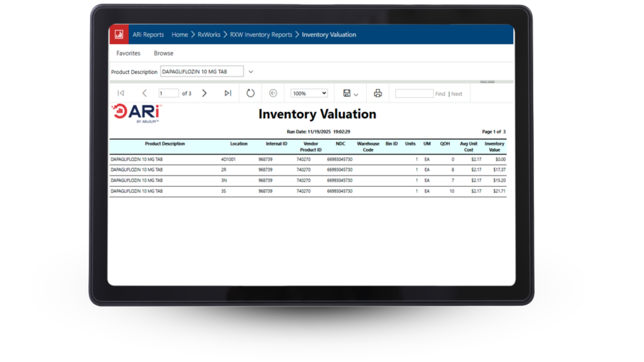644x362 pixels.
Task: Open RXW Inventory Reports breadcrumb link
Action: tap(261, 35)
